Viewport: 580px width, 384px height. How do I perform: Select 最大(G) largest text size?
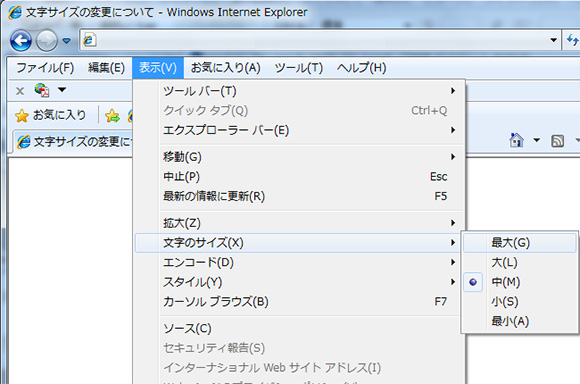coord(520,243)
